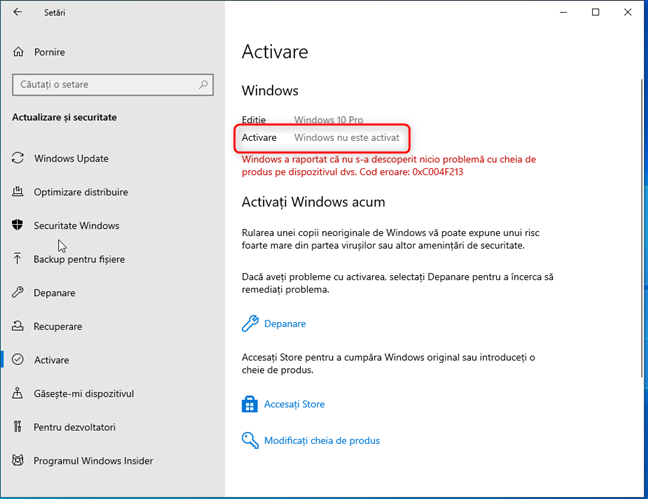Viewport: 648px width, 499px height.
Task: Click the Securitate Windows shield icon
Action: (x=17, y=225)
